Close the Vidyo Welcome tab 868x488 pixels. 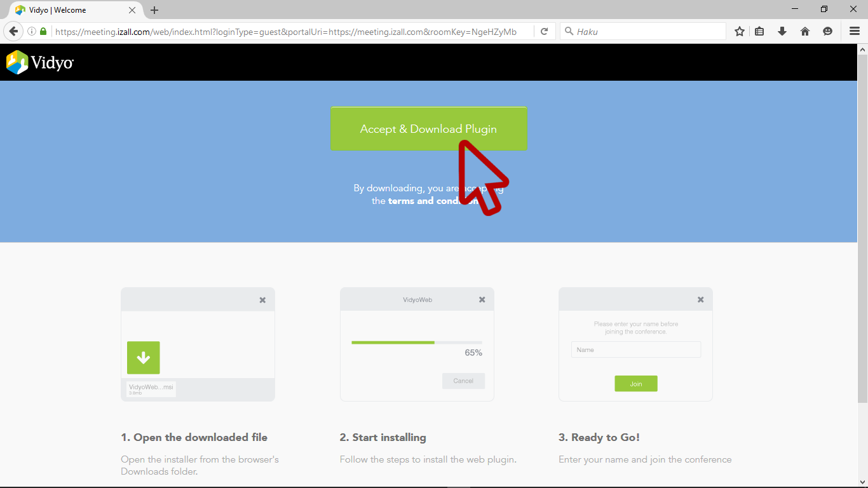132,10
